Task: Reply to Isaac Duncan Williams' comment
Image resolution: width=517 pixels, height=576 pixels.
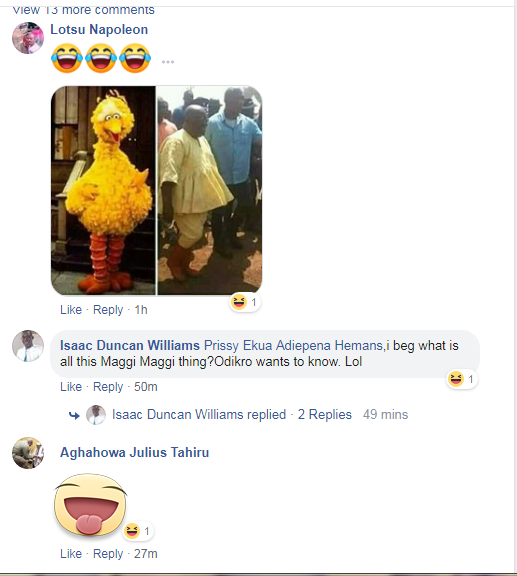Action: pos(108,387)
